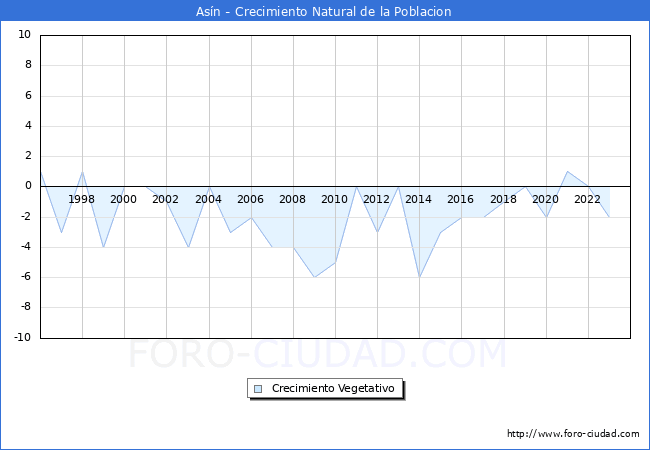Click the 2006 x-axis label
The height and width of the screenshot is (450, 650).
click(250, 199)
